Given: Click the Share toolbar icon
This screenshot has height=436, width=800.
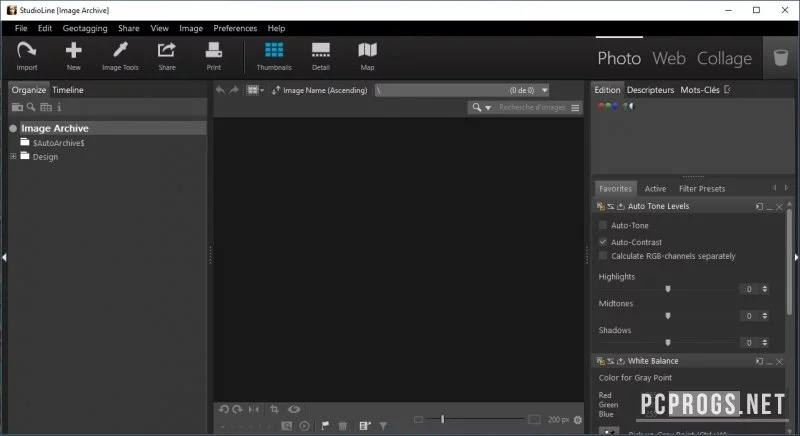Looking at the screenshot, I should point(167,50).
